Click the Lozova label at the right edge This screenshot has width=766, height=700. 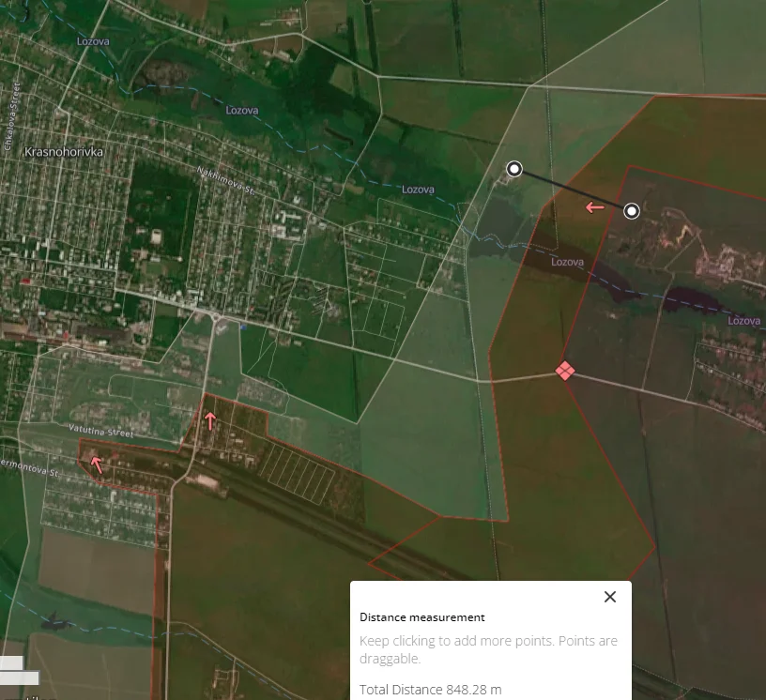743,321
